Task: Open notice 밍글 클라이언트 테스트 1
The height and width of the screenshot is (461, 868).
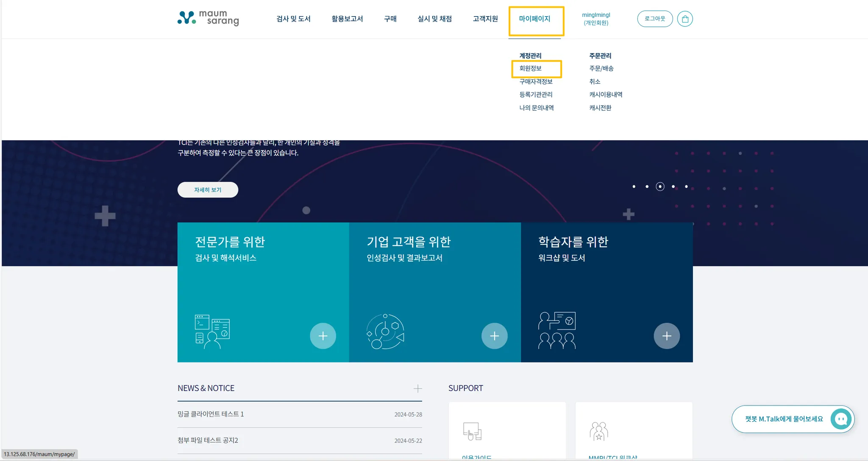Action: [x=211, y=414]
